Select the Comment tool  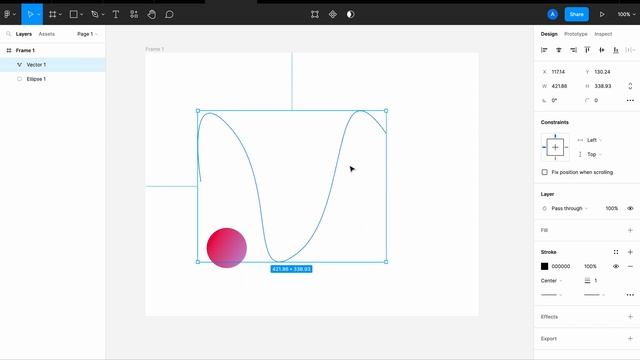pyautogui.click(x=169, y=14)
